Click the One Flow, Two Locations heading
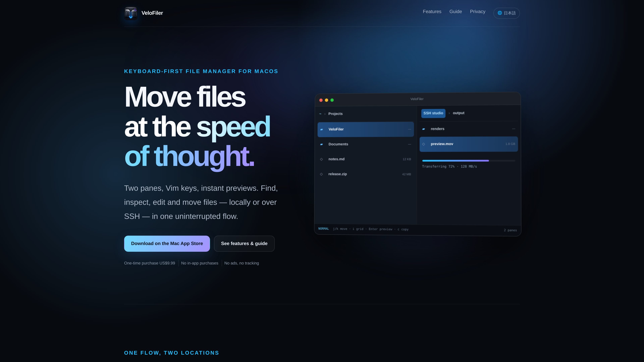Image resolution: width=644 pixels, height=362 pixels. click(x=172, y=353)
